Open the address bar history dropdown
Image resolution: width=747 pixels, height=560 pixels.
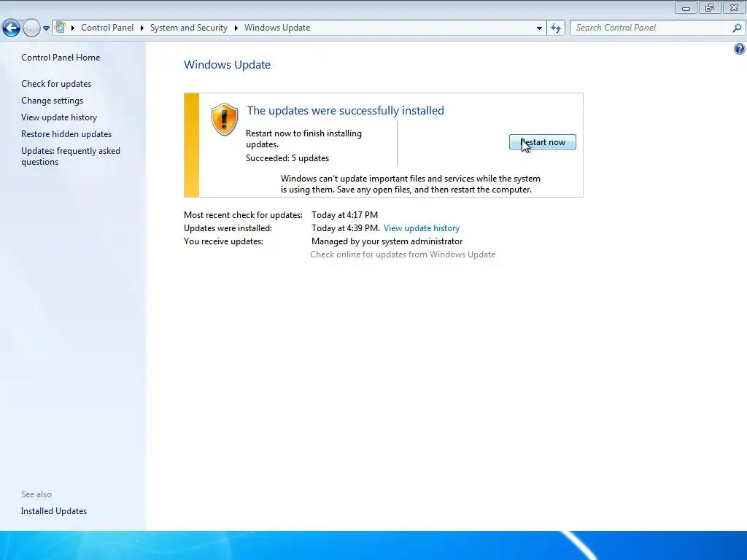click(539, 28)
